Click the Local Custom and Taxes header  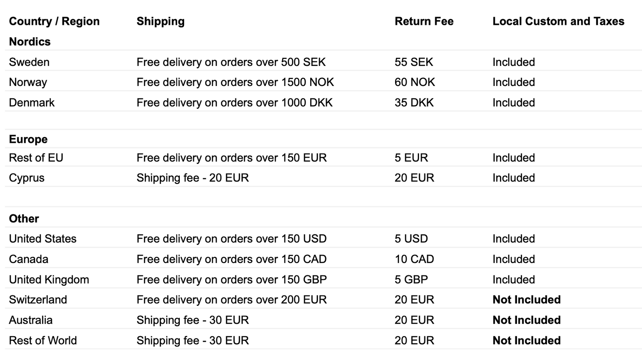tap(558, 21)
